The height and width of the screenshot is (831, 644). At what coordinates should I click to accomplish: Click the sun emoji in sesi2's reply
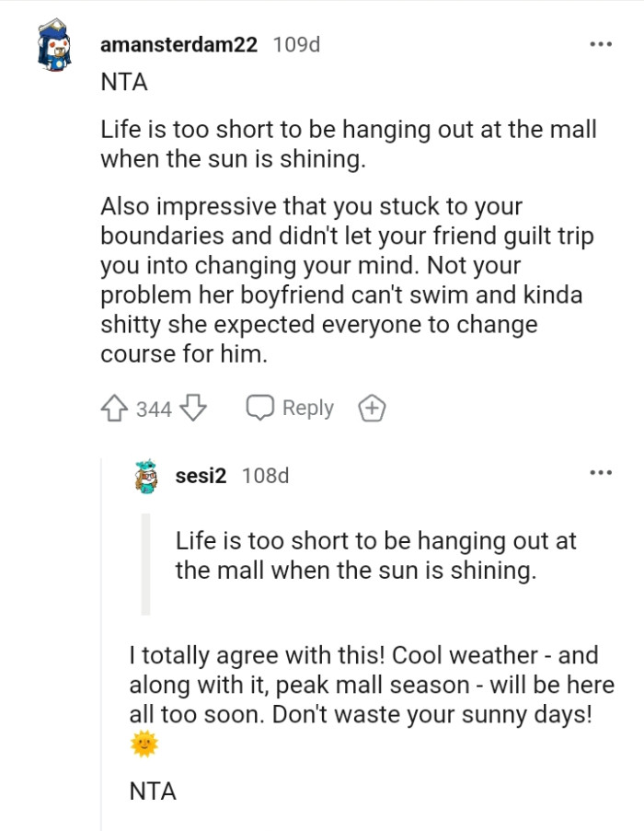[144, 744]
